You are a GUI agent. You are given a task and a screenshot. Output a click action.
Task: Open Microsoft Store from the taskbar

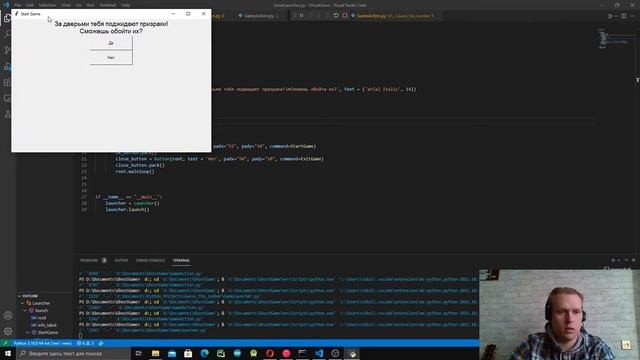(188, 353)
